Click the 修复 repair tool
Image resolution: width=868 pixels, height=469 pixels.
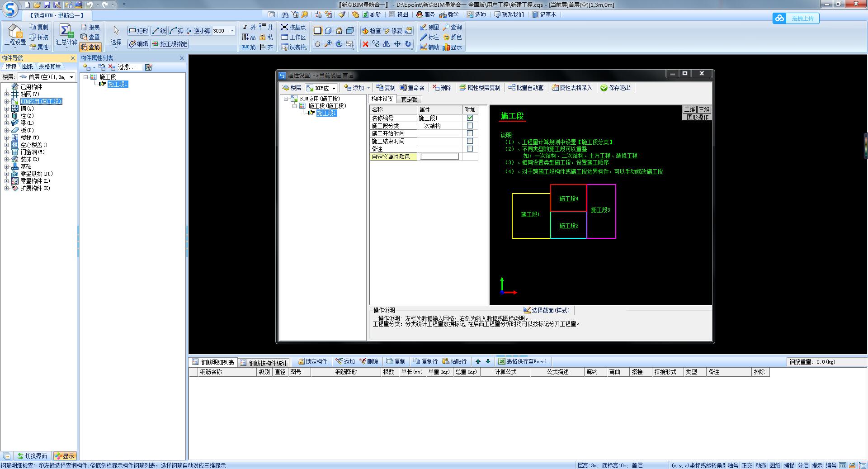(393, 31)
